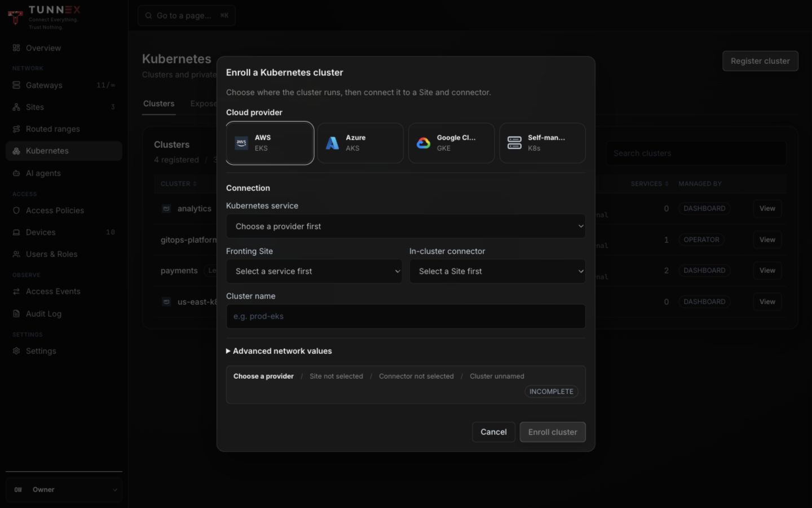
Task: Click the OPERATOR managed-by badge
Action: point(701,240)
